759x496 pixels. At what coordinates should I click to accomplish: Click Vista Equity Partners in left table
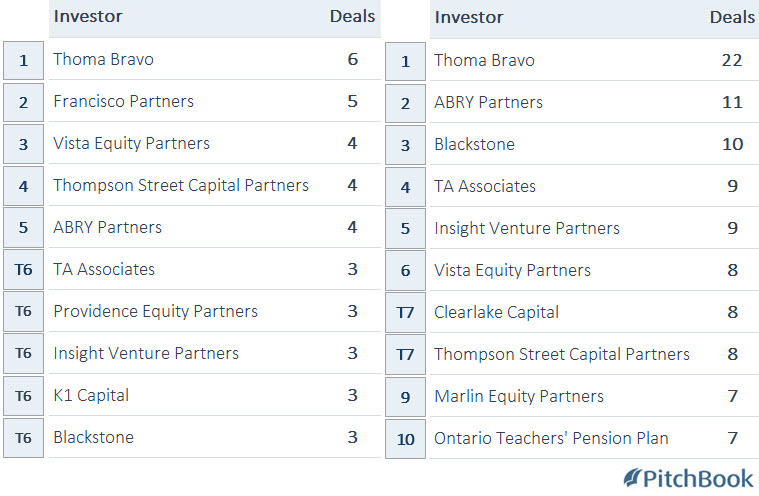click(131, 143)
